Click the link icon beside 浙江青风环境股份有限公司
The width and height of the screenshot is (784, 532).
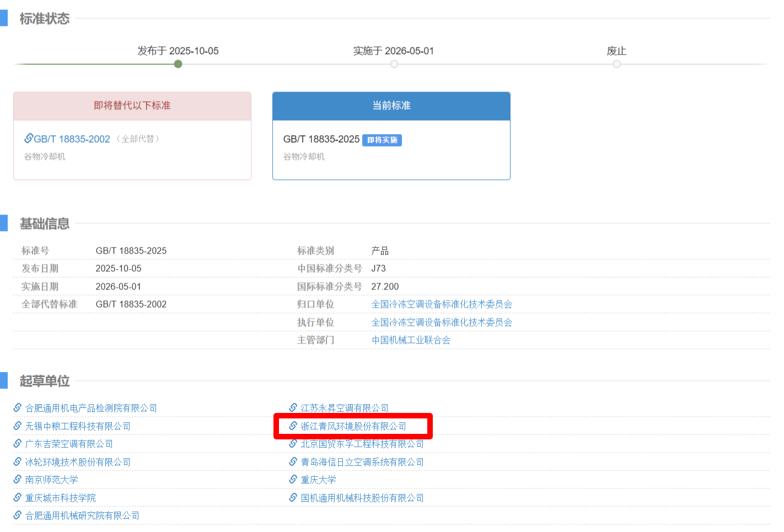pyautogui.click(x=292, y=426)
